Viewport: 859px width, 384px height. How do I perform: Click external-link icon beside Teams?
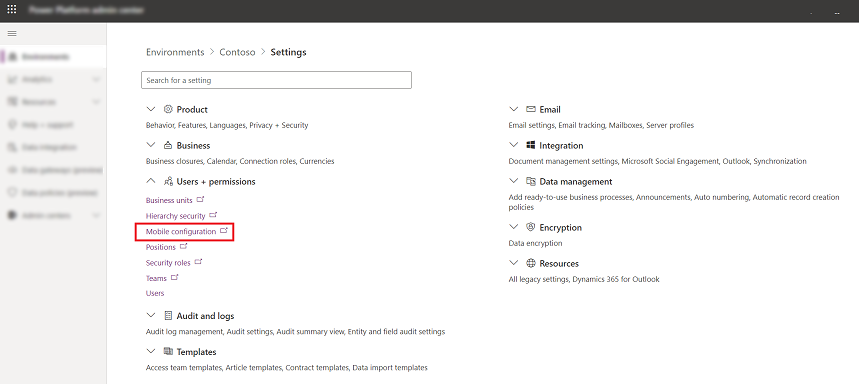coord(175,277)
